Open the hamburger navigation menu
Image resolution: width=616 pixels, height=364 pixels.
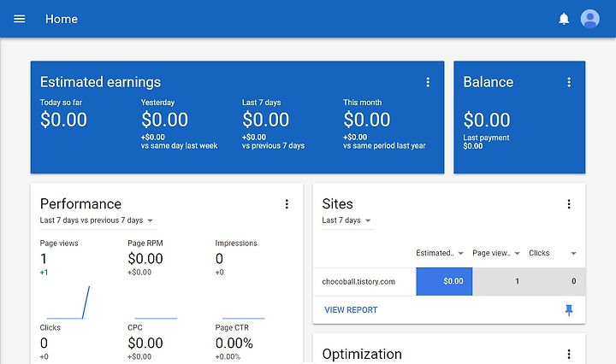tap(19, 19)
